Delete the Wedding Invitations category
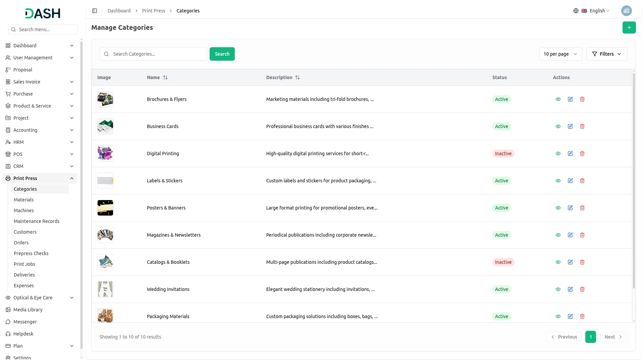 (582, 289)
